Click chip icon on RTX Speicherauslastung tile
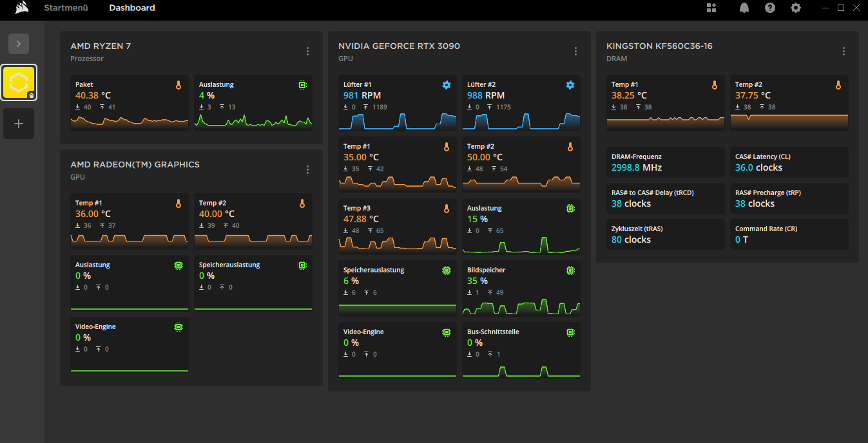868x443 pixels. coord(447,270)
